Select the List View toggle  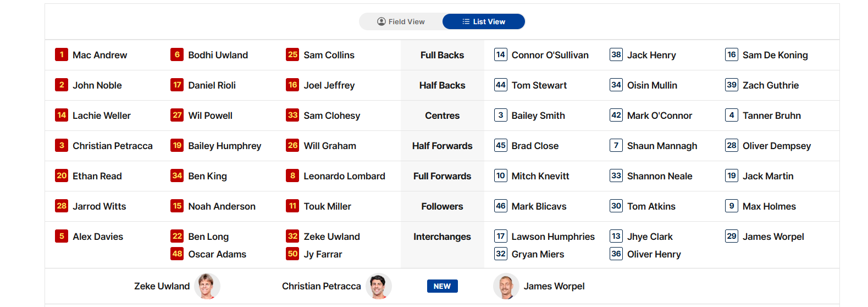484,21
